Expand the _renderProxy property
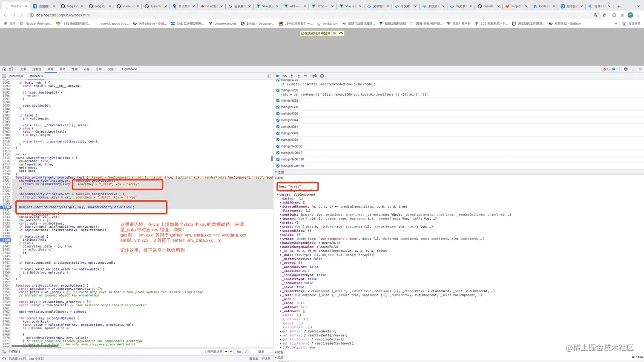644x362 pixels. pyautogui.click(x=280, y=291)
